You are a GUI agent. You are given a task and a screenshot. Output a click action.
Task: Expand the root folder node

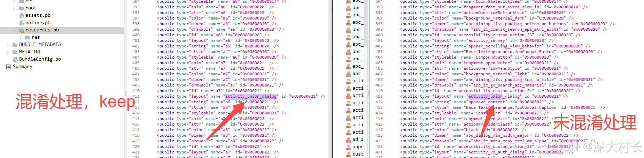click(14, 8)
